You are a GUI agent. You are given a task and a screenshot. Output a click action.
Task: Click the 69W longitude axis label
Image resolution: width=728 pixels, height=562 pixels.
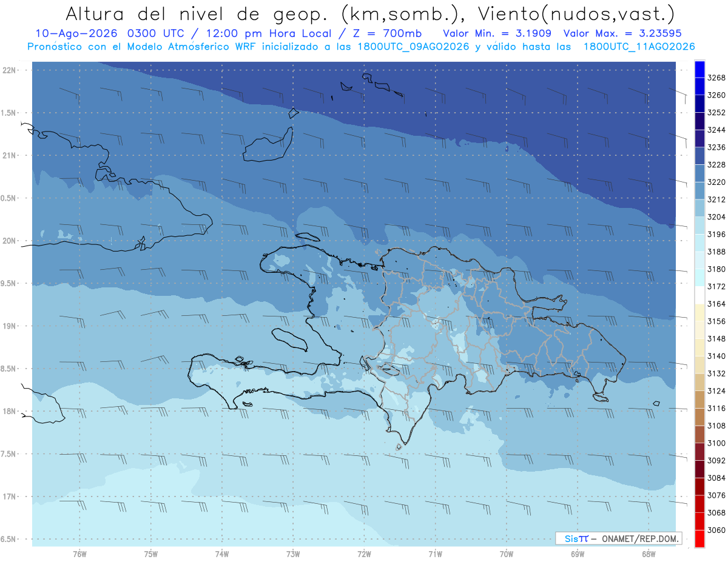click(578, 554)
